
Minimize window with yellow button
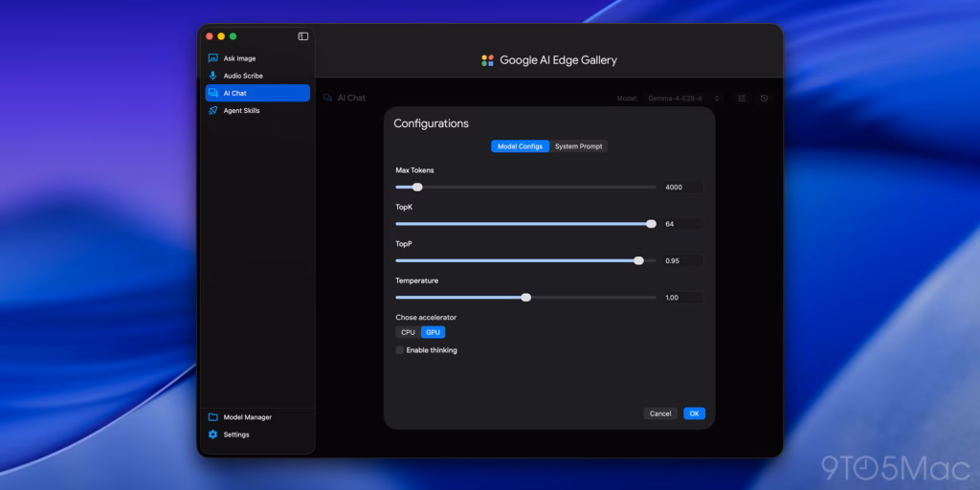[221, 36]
